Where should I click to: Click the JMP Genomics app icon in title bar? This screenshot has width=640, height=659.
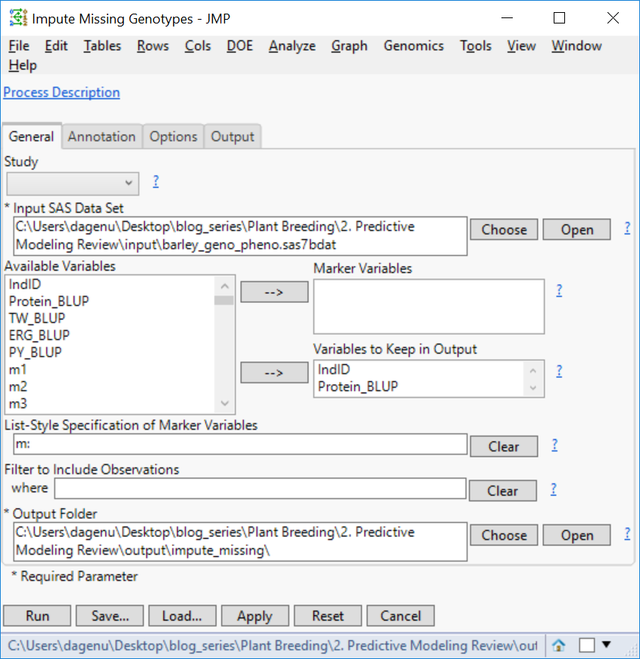coord(18,18)
